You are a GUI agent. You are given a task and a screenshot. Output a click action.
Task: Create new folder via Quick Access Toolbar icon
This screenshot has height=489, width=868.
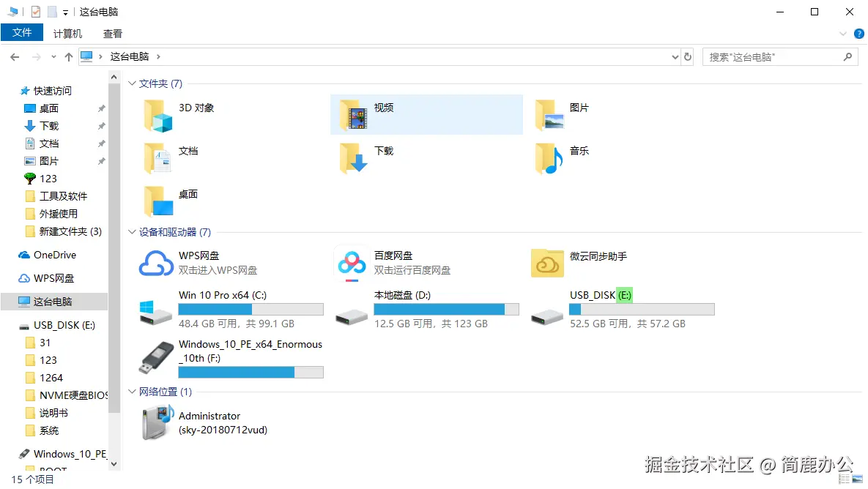click(51, 11)
